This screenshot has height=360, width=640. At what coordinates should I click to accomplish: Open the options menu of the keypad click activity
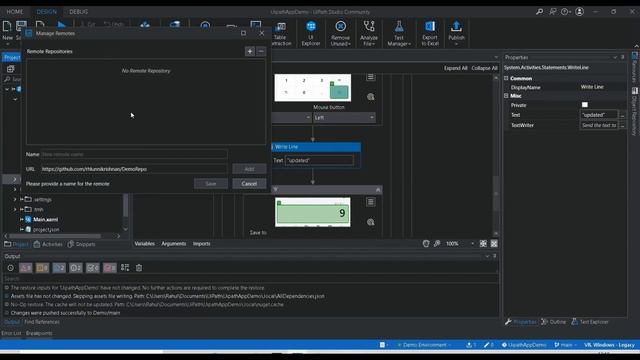coord(371,77)
